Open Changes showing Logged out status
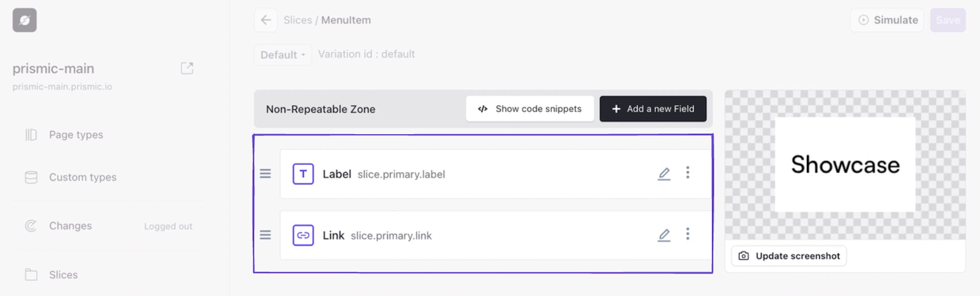Image resolution: width=980 pixels, height=296 pixels. 70,225
